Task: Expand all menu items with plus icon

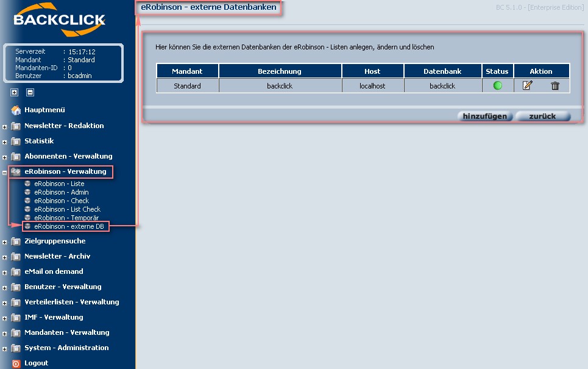Action: point(14,92)
